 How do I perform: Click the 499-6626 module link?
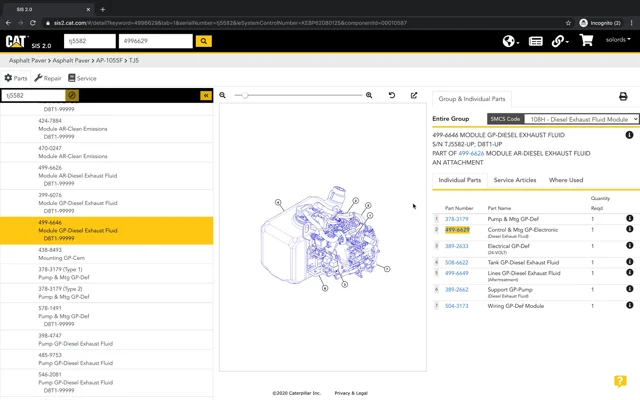coord(472,153)
